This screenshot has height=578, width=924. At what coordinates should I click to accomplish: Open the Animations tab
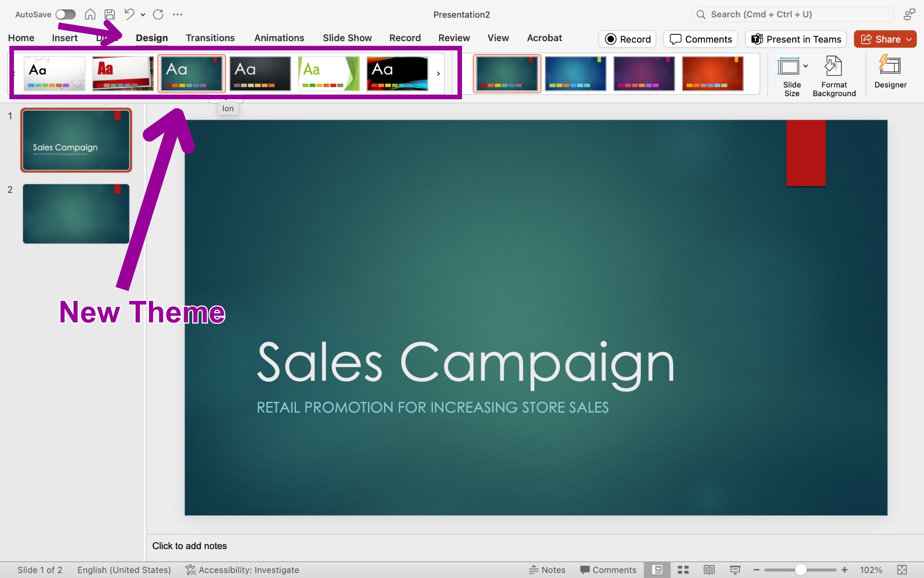(279, 38)
